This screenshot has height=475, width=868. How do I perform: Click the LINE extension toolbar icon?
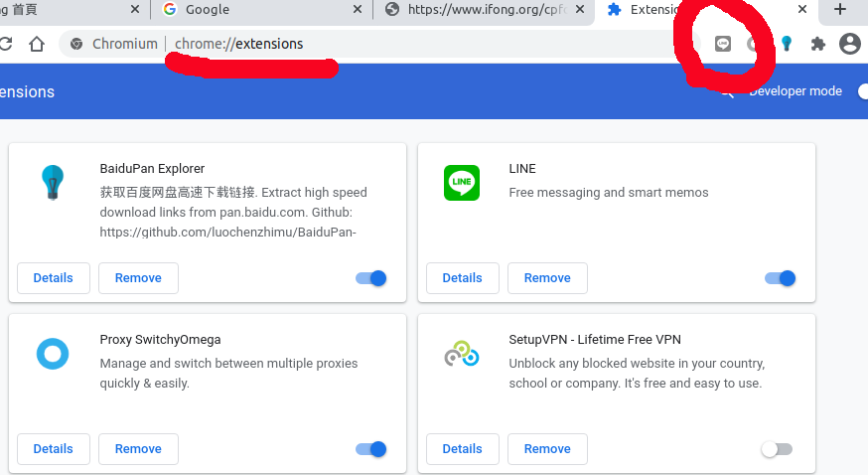tap(723, 44)
